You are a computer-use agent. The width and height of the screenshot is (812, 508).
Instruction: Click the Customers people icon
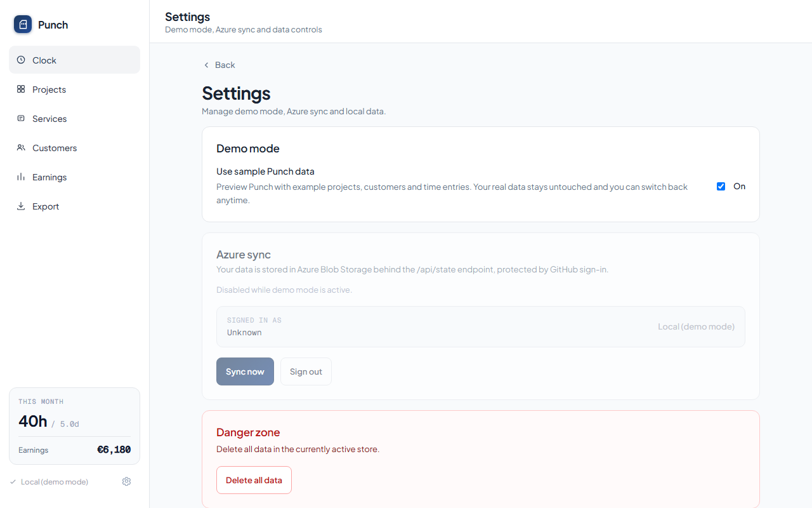pos(21,148)
